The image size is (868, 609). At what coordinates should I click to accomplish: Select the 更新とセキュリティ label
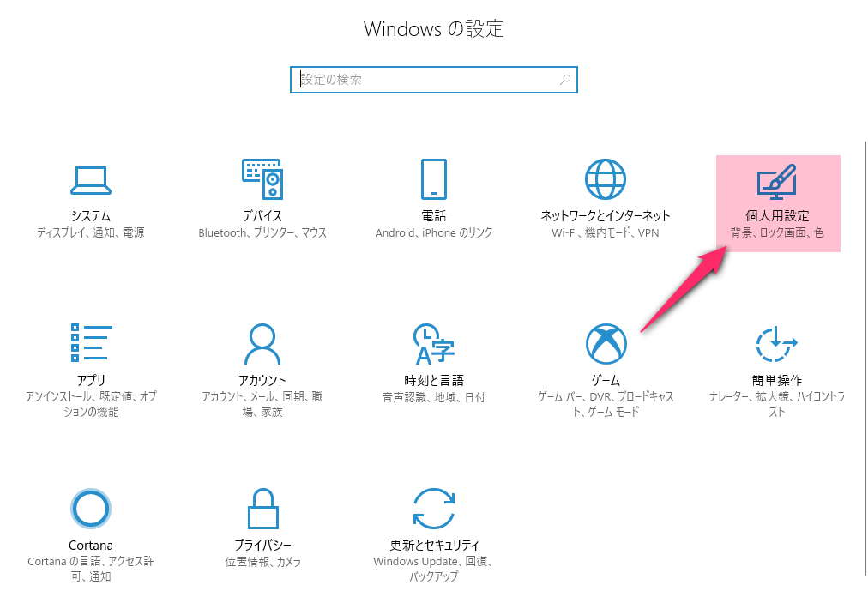pyautogui.click(x=434, y=546)
